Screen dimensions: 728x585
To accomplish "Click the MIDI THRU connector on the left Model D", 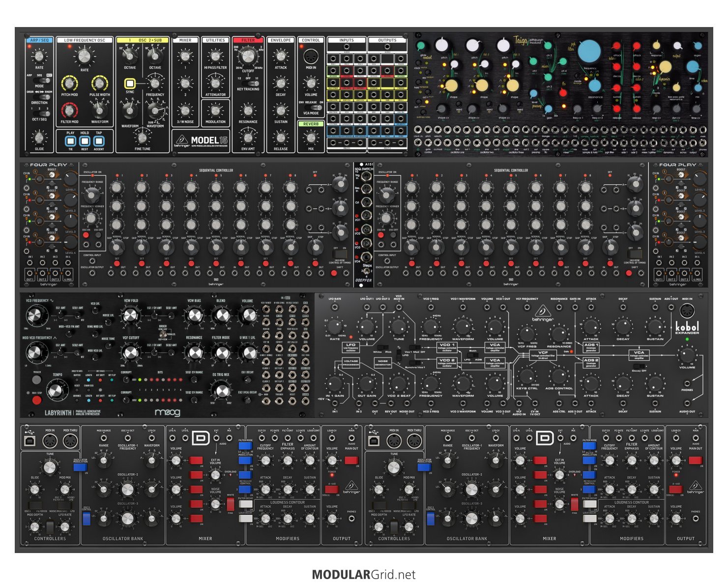I will (x=70, y=441).
